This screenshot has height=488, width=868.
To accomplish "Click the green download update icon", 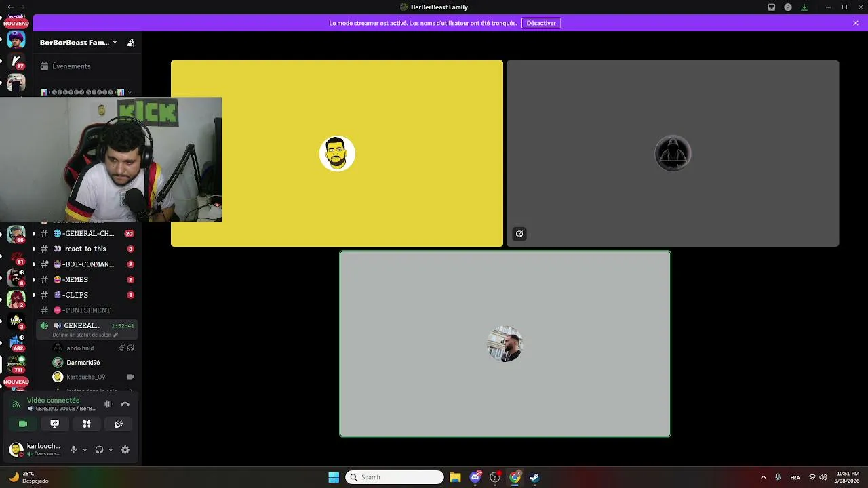I will click(x=804, y=7).
